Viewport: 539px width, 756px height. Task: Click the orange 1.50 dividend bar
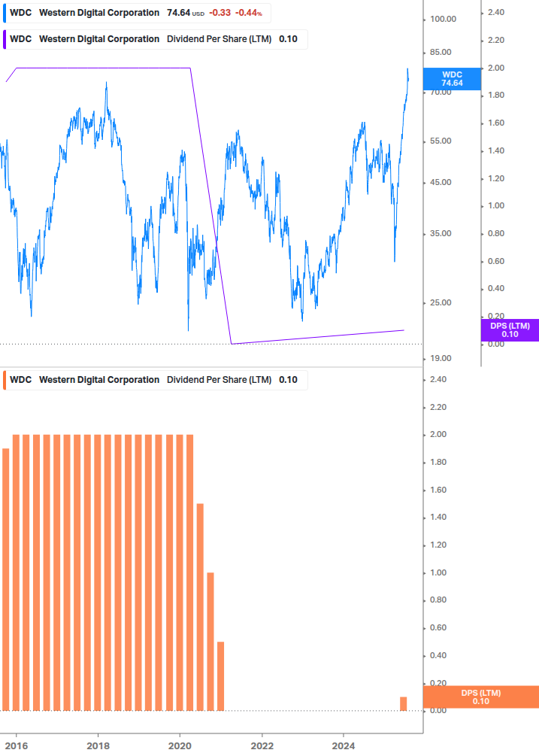201,607
